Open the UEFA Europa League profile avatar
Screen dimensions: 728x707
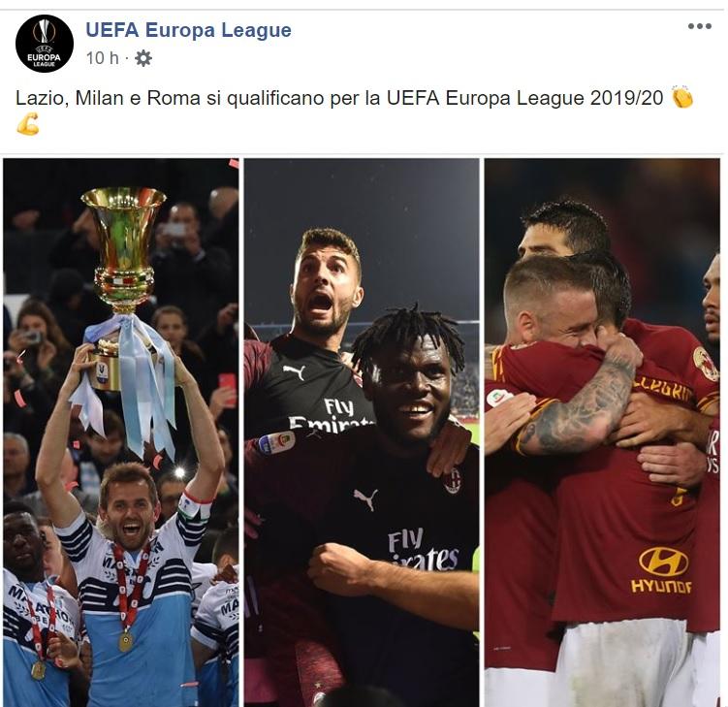tap(45, 44)
